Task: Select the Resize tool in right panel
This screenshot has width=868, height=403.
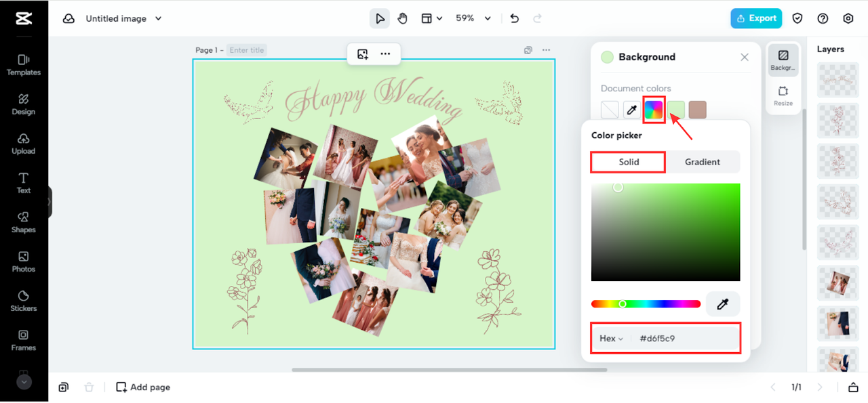Action: point(783,96)
